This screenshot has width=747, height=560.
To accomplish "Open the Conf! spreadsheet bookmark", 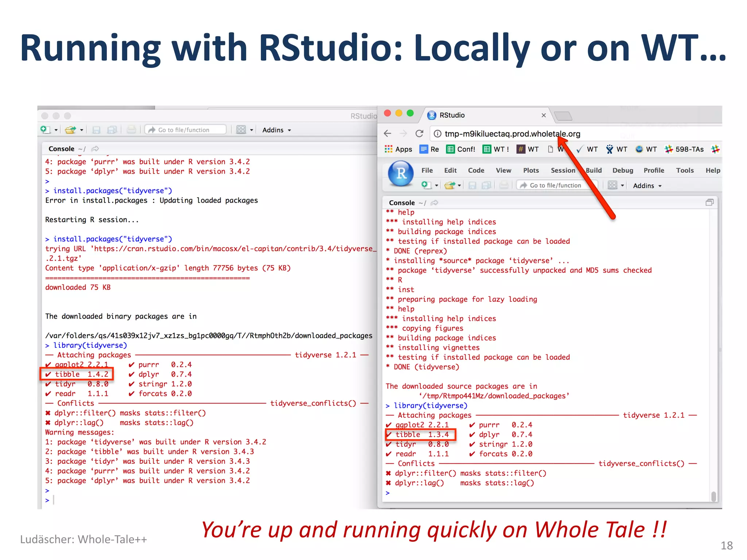I will tap(461, 149).
